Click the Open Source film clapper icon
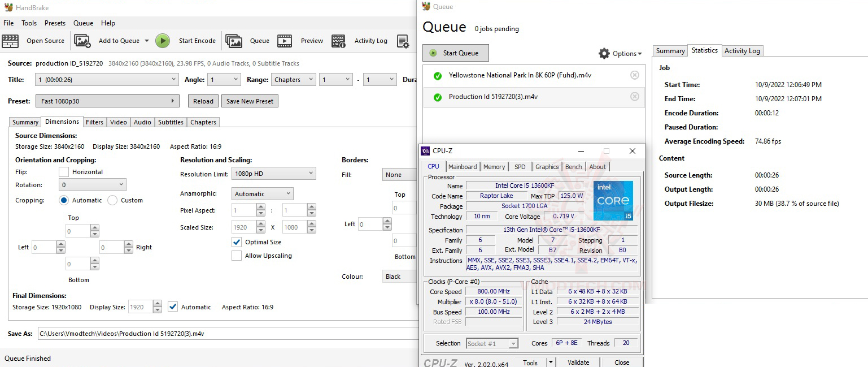Screen dimensions: 868x367 10,41
